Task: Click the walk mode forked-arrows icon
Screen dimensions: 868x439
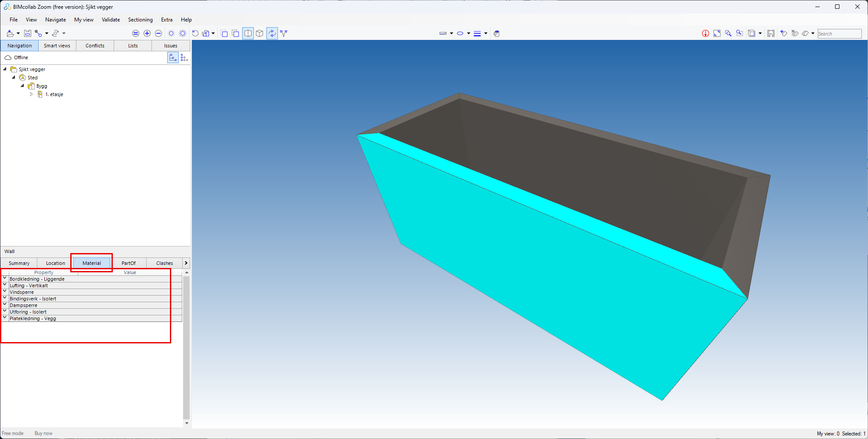Action: tap(284, 33)
